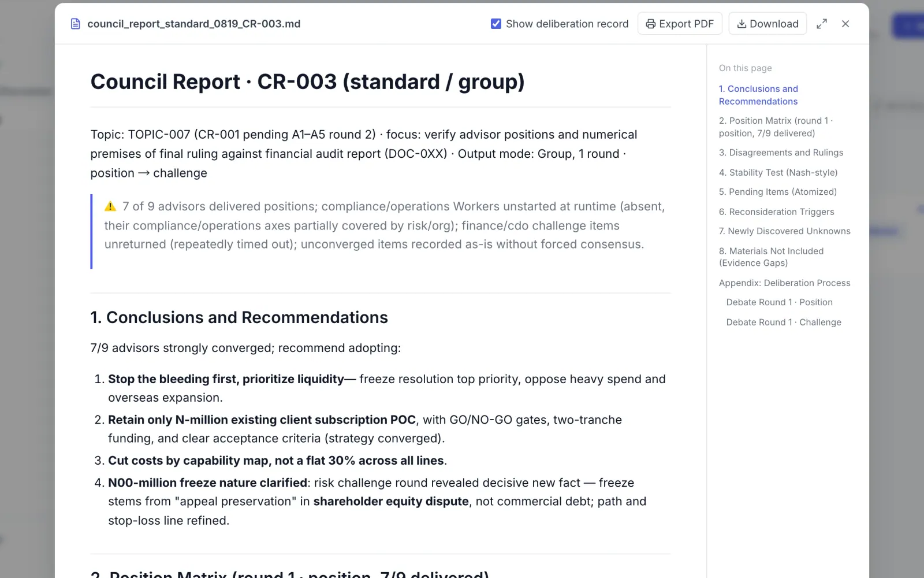The width and height of the screenshot is (924, 578).
Task: Open Appendix: Deliberation Process outline link
Action: coord(784,283)
